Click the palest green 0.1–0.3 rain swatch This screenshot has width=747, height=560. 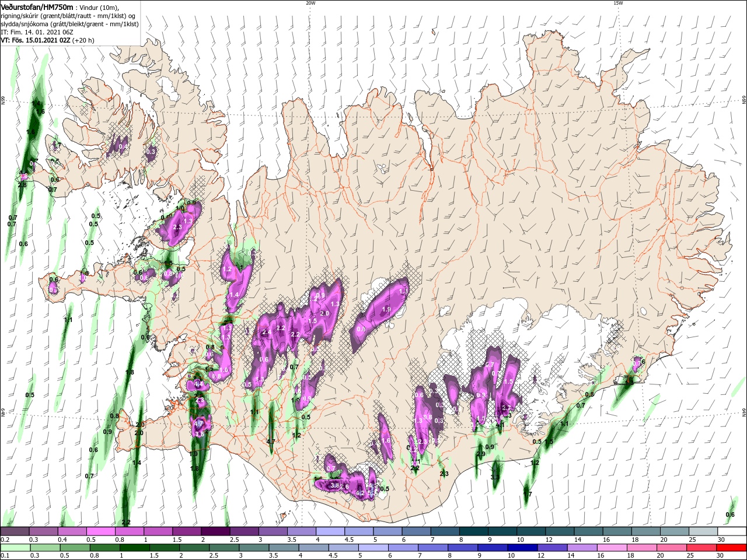point(15,548)
